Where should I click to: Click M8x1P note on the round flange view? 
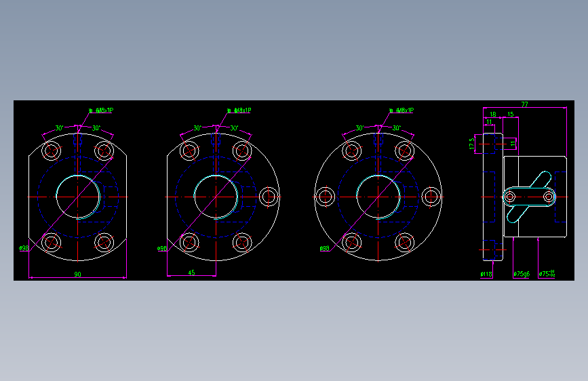pos(401,111)
